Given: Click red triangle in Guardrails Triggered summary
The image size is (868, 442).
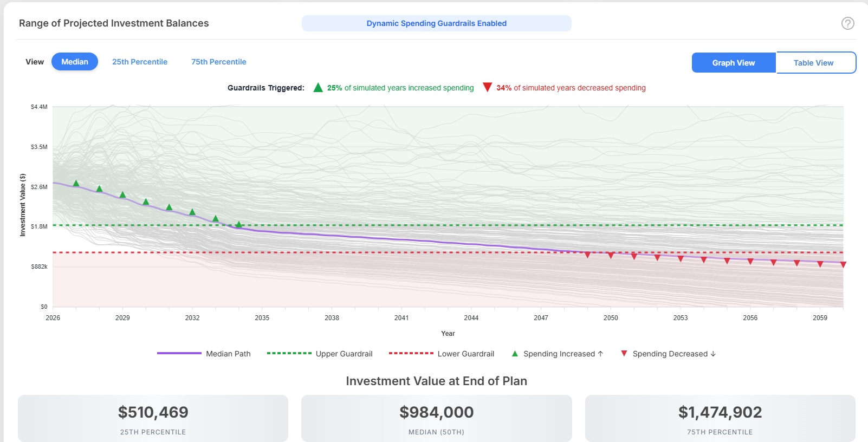Looking at the screenshot, I should pos(487,87).
